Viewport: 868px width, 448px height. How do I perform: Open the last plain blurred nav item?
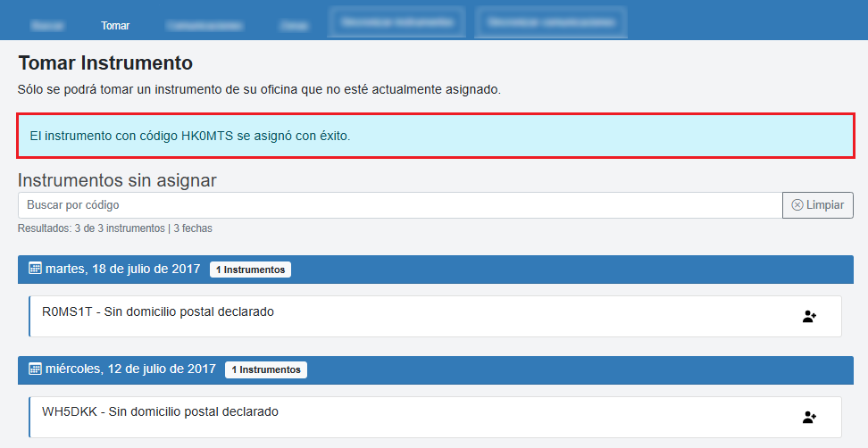[293, 25]
